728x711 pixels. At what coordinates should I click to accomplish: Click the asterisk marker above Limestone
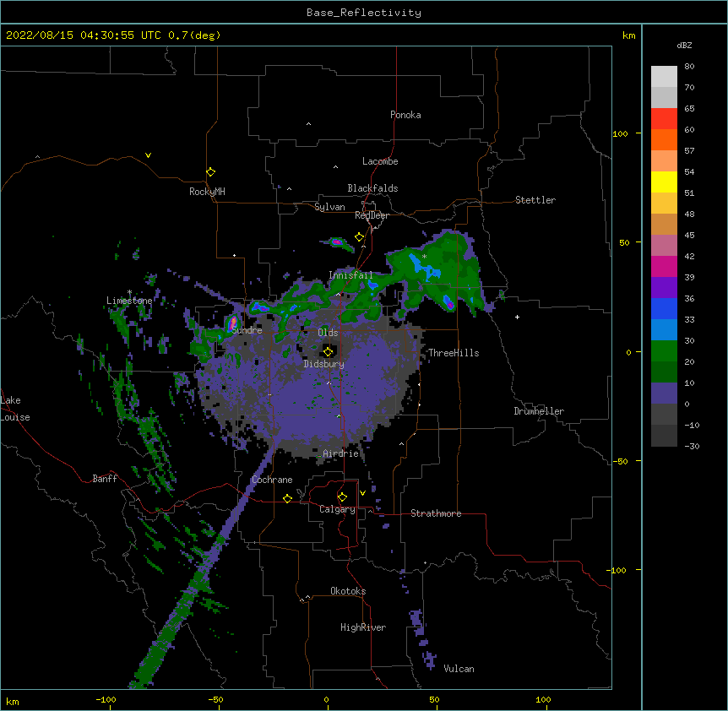point(129,292)
